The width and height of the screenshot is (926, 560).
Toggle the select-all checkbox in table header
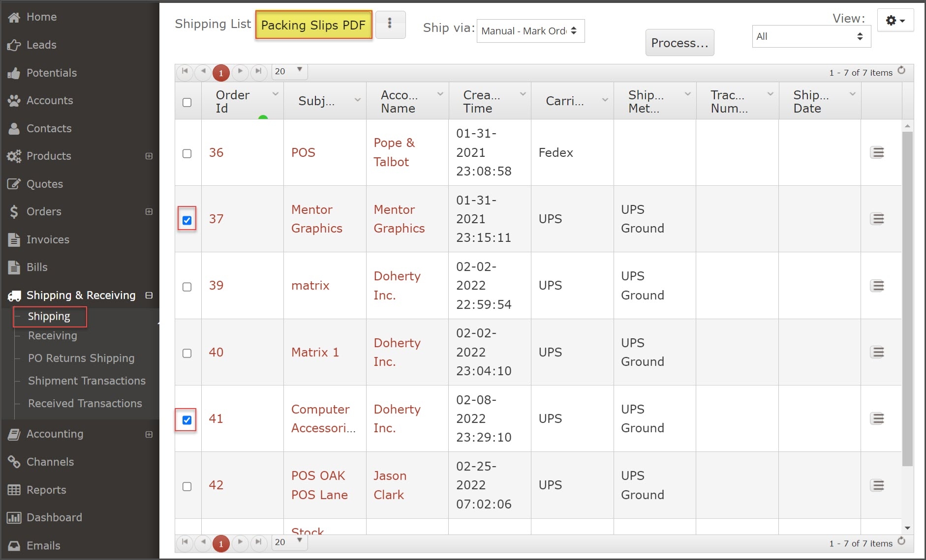pos(187,102)
